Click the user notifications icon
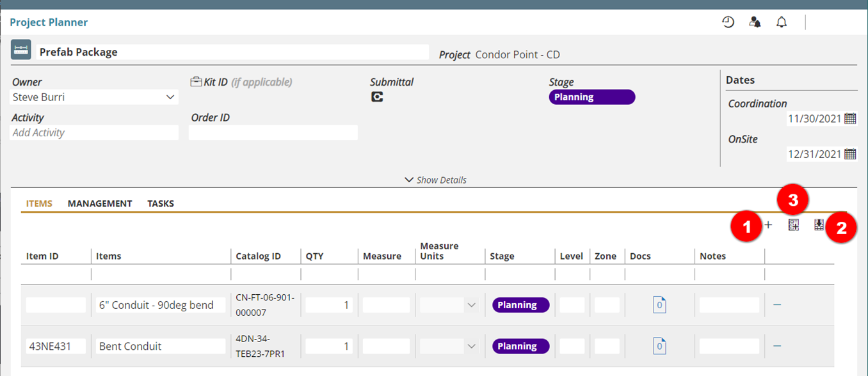868x376 pixels. pos(755,22)
